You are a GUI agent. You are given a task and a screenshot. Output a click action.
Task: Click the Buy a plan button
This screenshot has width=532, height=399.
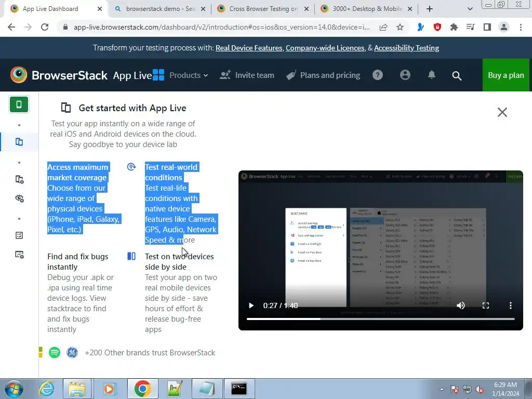coord(506,75)
